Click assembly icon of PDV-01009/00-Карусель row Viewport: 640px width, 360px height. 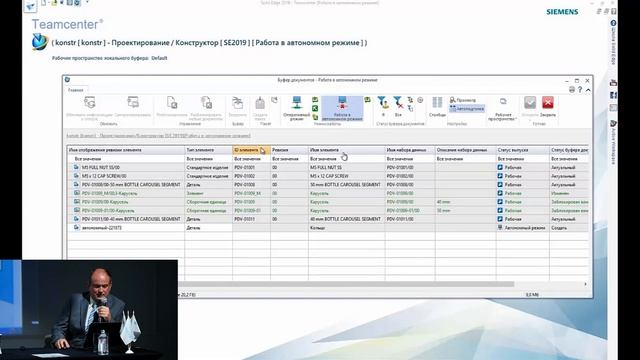[x=76, y=202]
